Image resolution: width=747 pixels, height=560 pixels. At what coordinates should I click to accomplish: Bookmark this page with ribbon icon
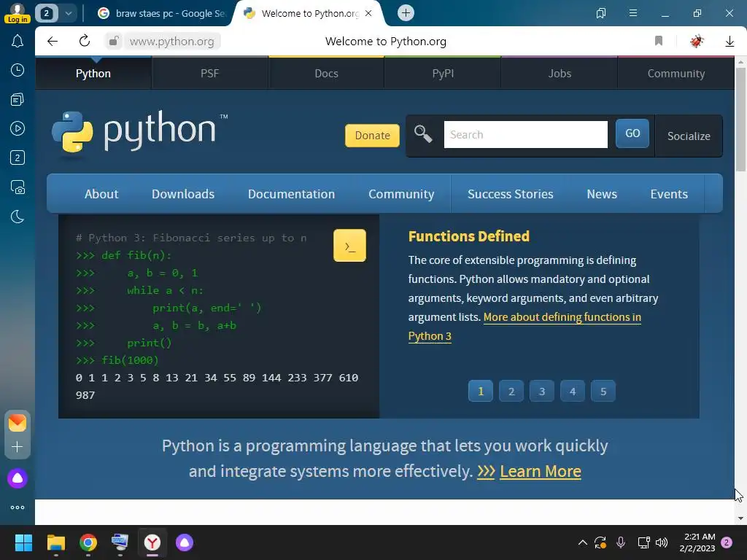click(x=659, y=41)
